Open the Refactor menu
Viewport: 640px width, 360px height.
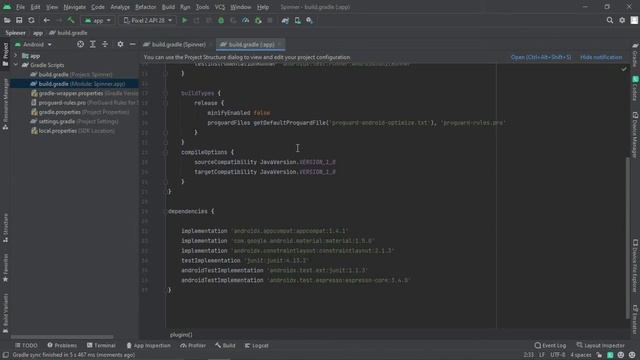point(145,7)
